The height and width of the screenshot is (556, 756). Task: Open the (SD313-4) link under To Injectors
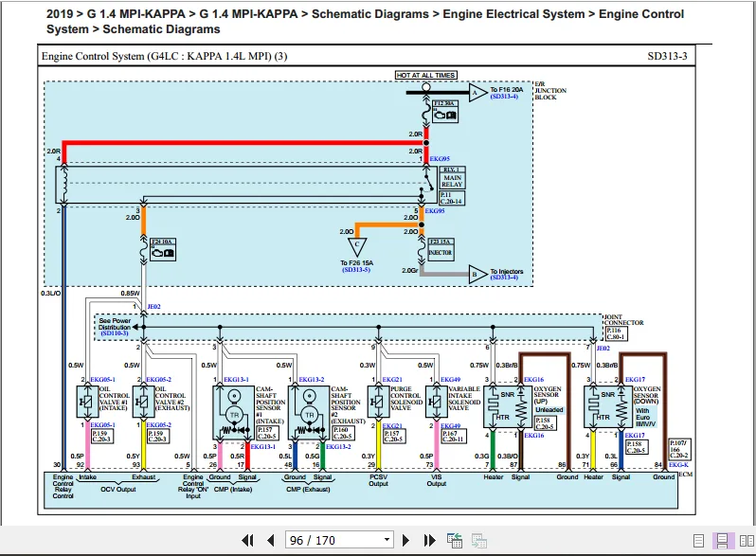tap(504, 278)
